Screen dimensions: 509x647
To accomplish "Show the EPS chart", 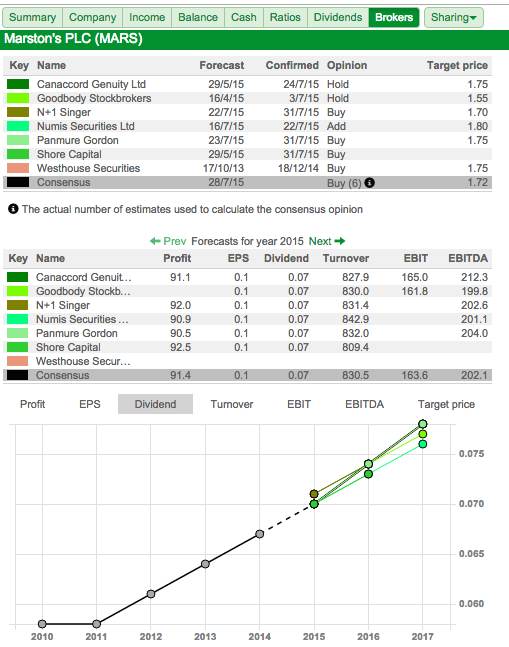I will 90,404.
